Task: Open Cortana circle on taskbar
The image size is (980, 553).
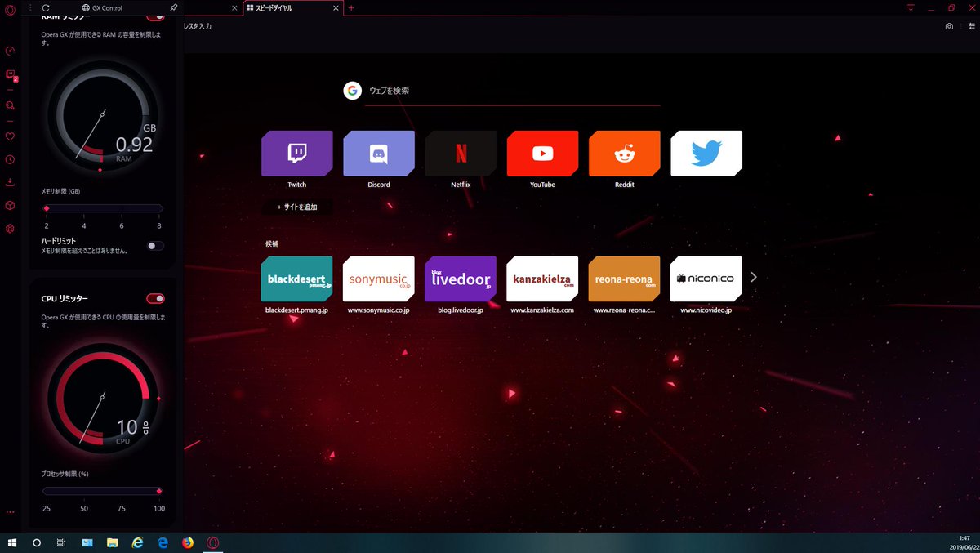Action: [x=37, y=542]
